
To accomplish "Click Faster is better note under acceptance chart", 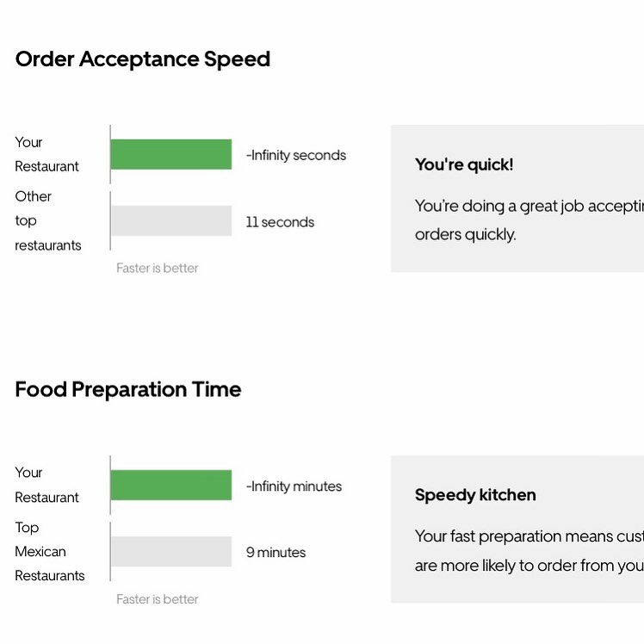I will (158, 269).
